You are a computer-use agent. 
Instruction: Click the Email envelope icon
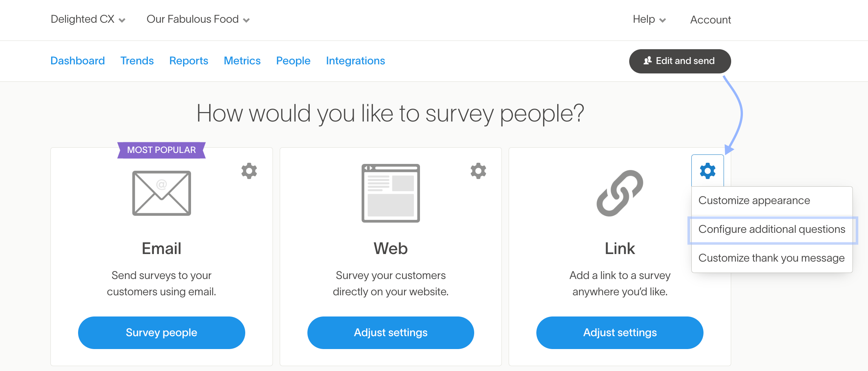point(161,193)
